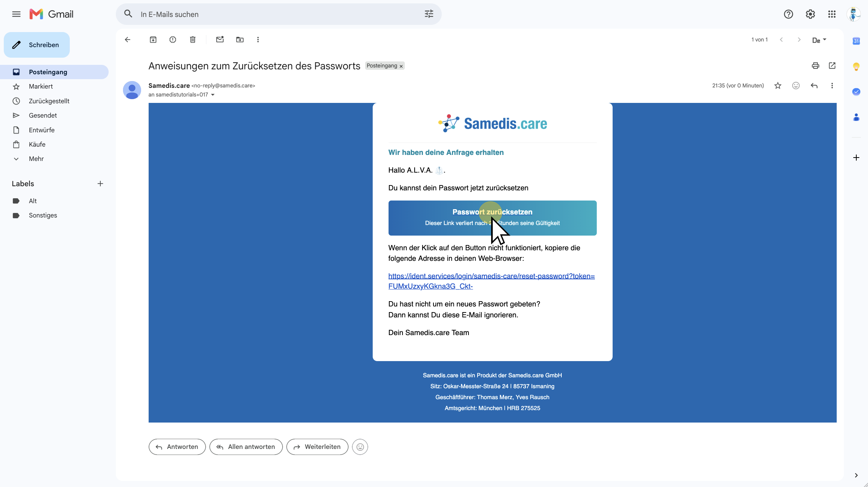868x487 pixels.
Task: Open the Google apps grid
Action: click(x=832, y=14)
